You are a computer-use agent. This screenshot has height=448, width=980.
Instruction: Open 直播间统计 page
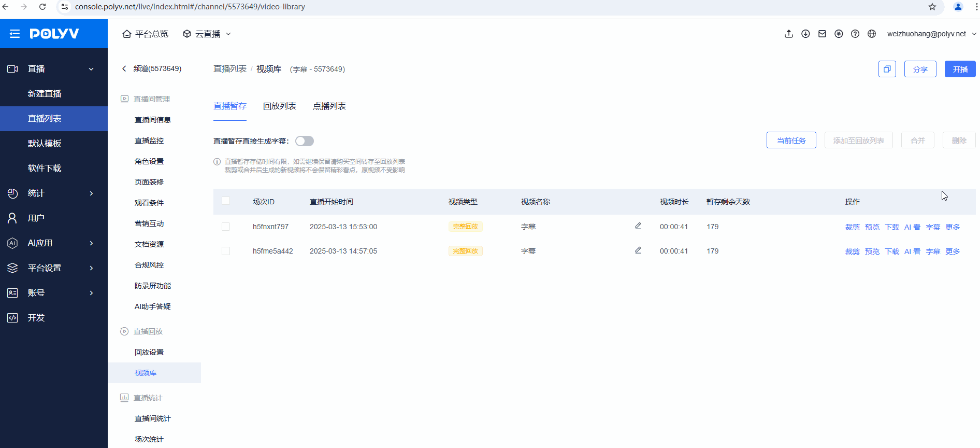tap(153, 418)
